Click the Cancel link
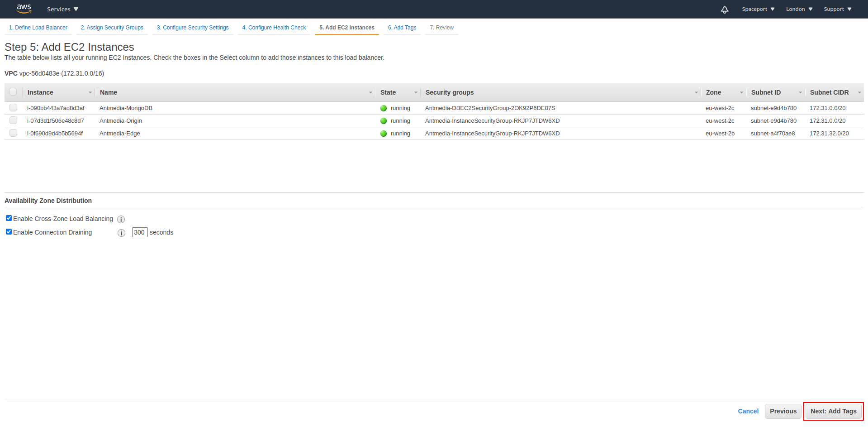 pos(748,411)
